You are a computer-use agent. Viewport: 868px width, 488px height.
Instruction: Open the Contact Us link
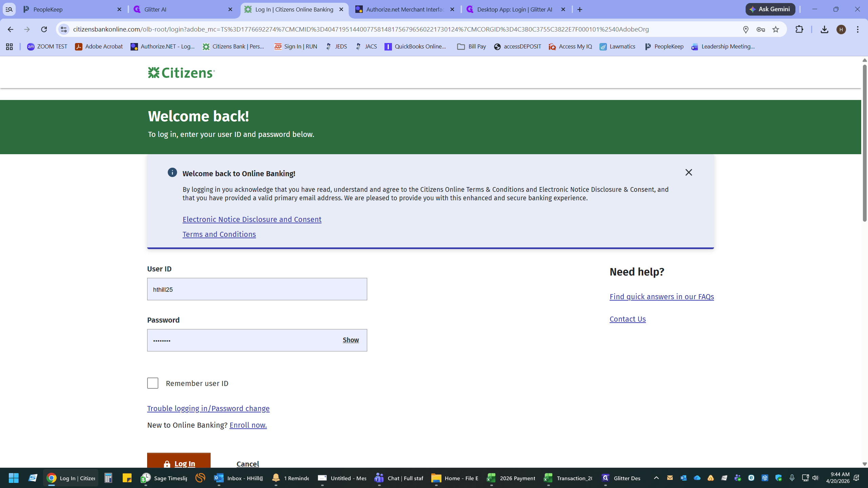coord(628,319)
